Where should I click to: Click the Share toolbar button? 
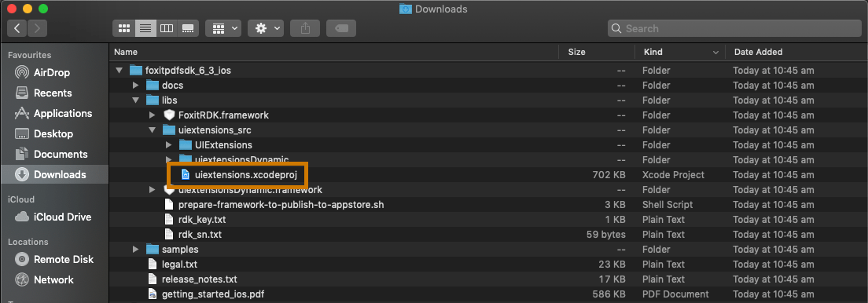pyautogui.click(x=305, y=28)
